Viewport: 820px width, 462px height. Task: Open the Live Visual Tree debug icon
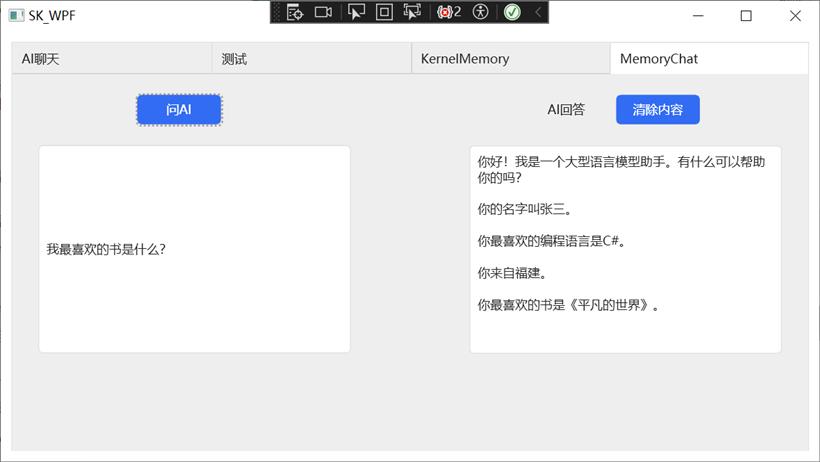pos(295,12)
